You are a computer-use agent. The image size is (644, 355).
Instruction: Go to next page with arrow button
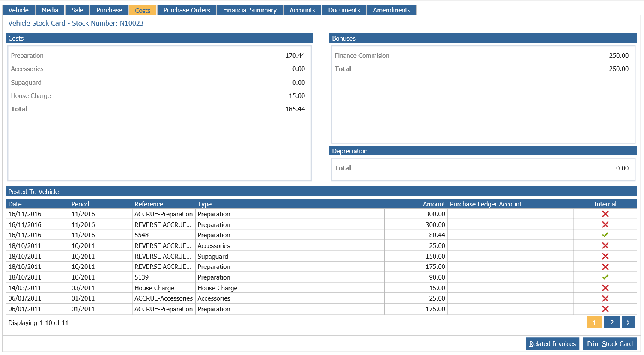pos(628,322)
